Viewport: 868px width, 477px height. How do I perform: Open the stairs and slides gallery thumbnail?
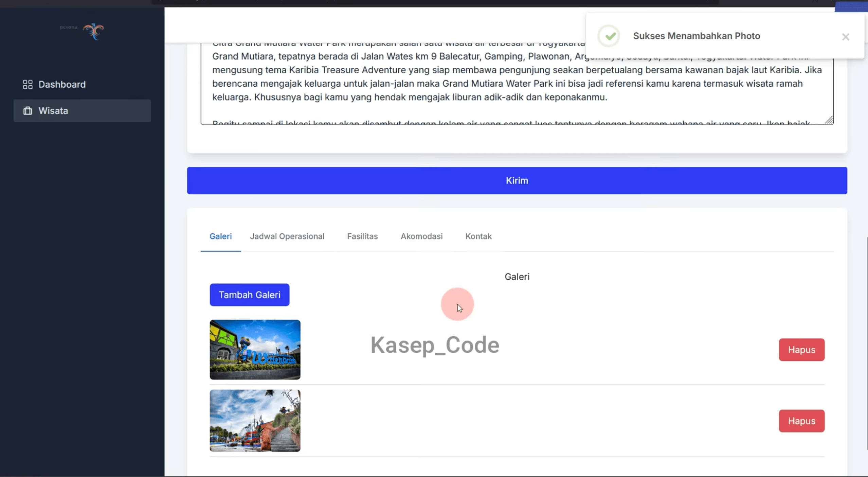point(255,421)
